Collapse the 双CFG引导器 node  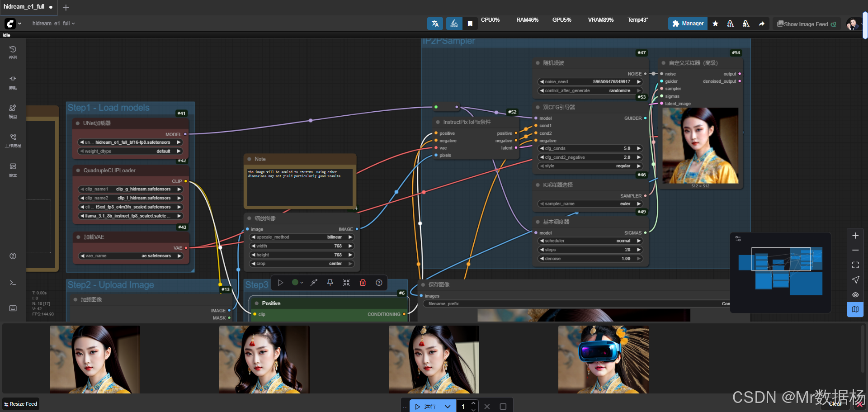[538, 107]
